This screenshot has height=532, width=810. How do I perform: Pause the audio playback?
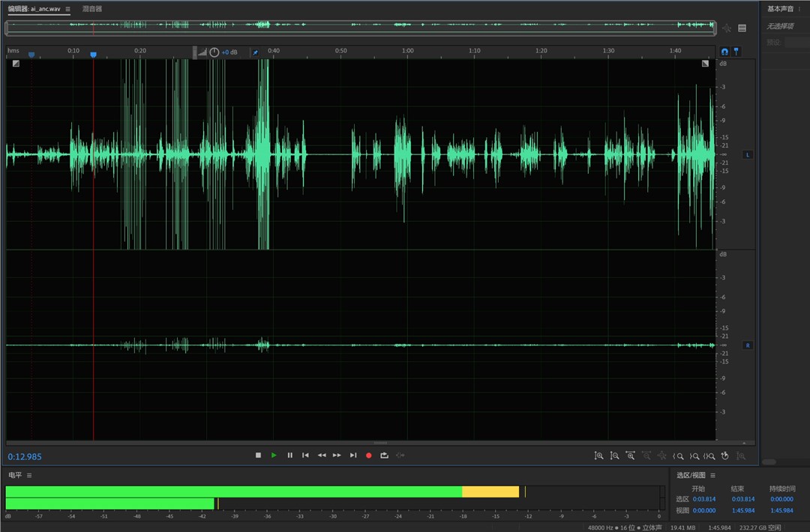pos(289,455)
